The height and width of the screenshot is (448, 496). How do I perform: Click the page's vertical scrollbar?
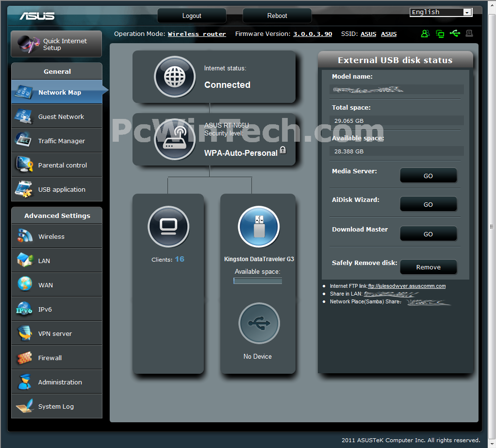click(492, 227)
